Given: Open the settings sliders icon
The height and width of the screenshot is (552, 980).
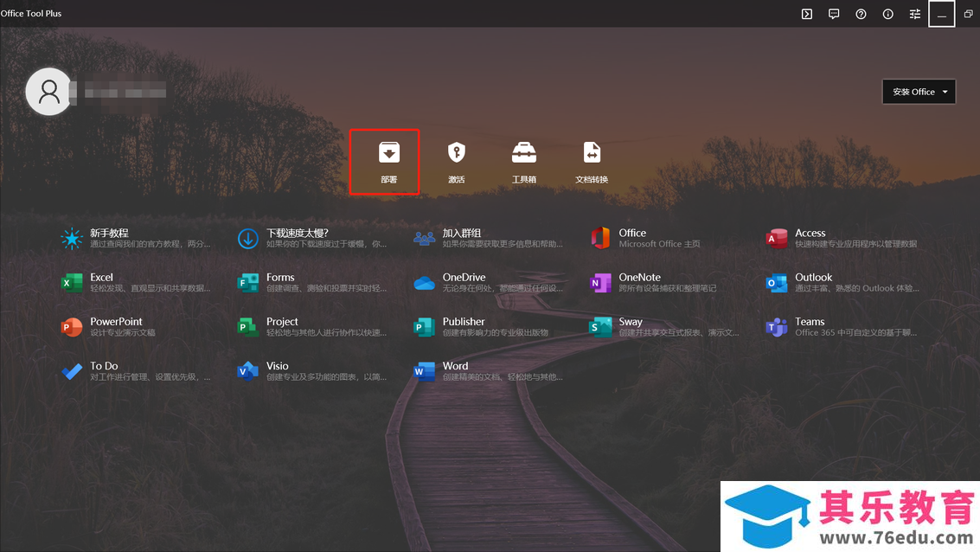Looking at the screenshot, I should [x=914, y=14].
